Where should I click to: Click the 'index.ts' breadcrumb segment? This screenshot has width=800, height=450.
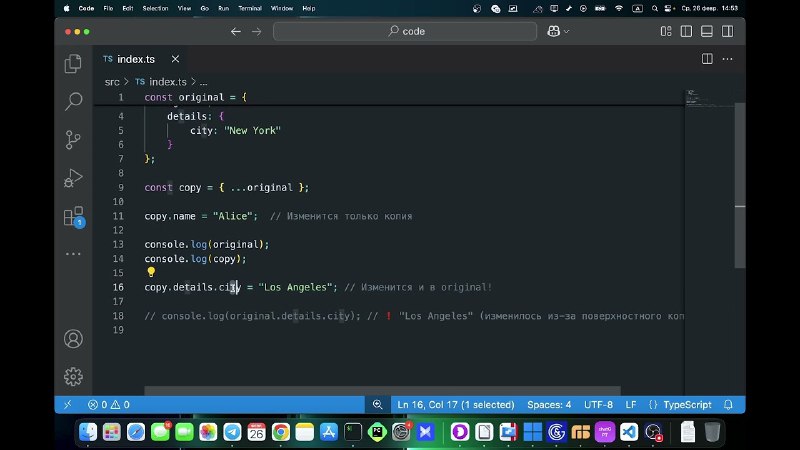pos(167,82)
